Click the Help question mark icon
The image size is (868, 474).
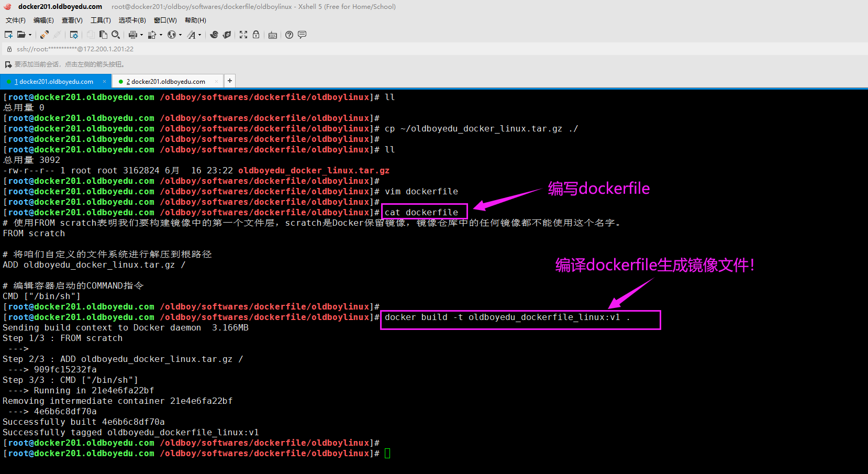289,35
